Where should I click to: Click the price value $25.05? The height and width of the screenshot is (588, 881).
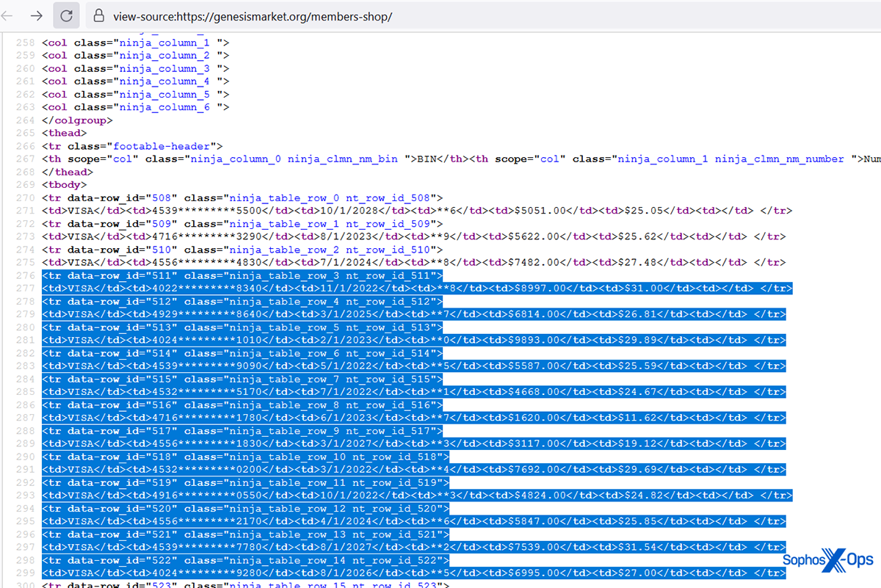645,211
